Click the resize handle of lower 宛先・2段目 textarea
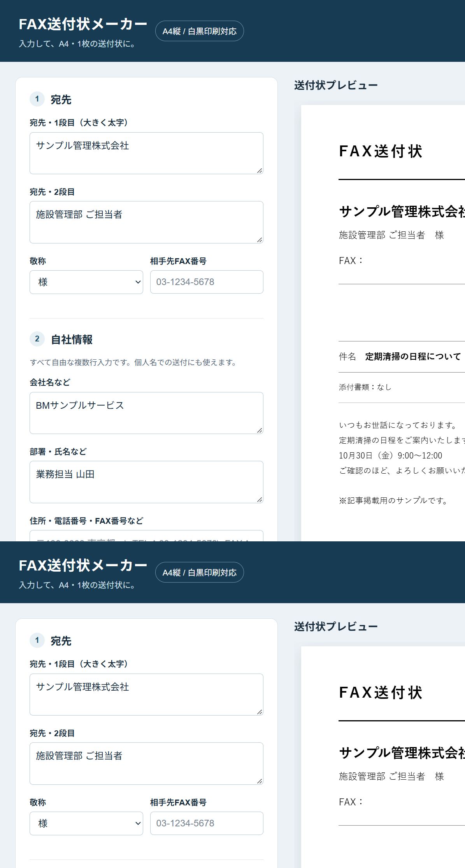Viewport: 465px width, 868px height. point(260,781)
